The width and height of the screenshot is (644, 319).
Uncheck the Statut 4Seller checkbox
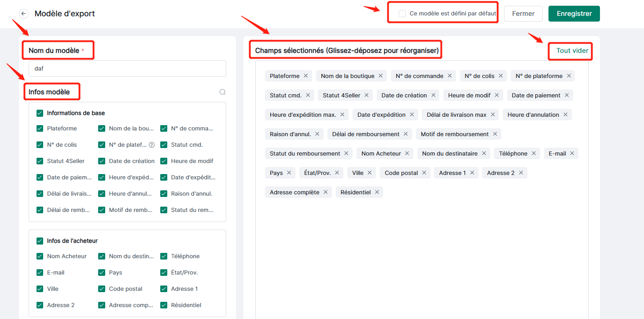pos(40,161)
